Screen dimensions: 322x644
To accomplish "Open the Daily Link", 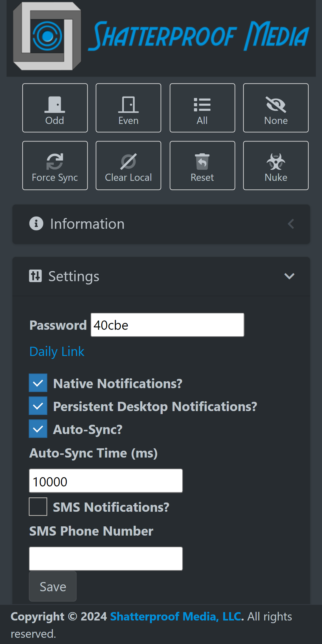I will 57,351.
